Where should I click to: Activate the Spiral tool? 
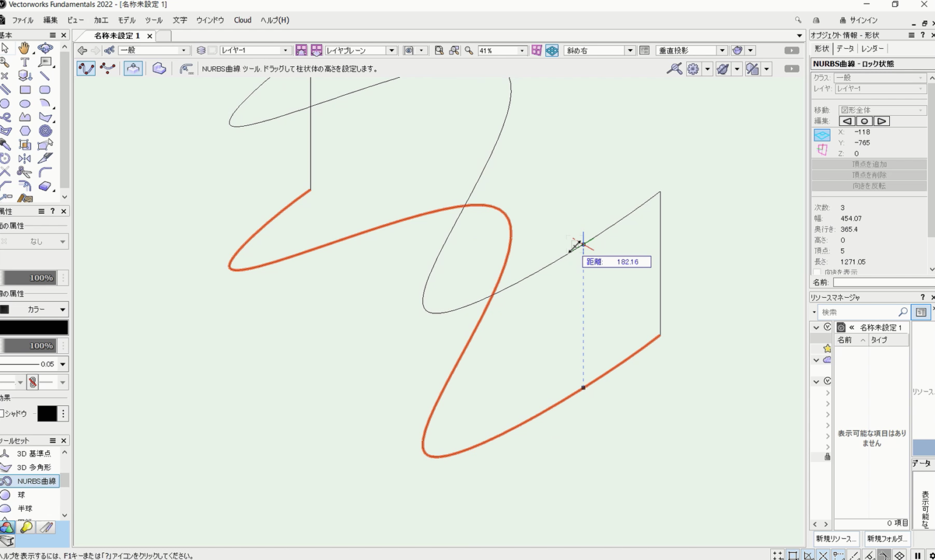(x=46, y=131)
